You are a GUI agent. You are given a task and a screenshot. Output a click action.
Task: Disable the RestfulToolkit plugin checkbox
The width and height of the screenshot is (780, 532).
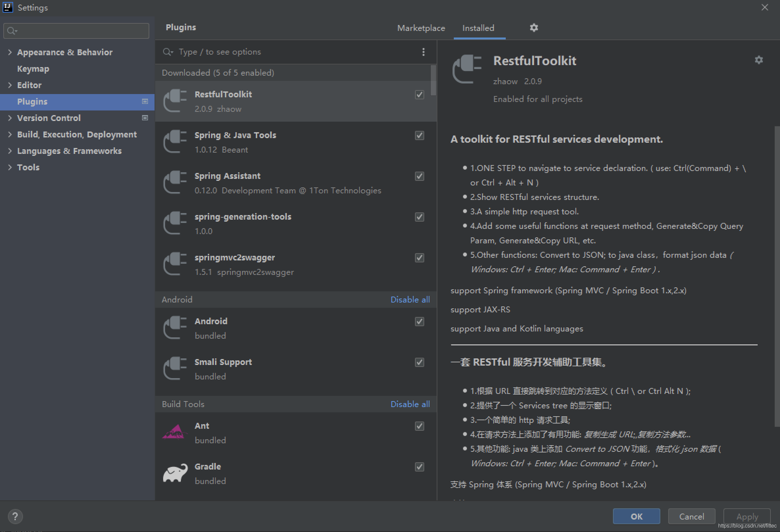(x=419, y=95)
